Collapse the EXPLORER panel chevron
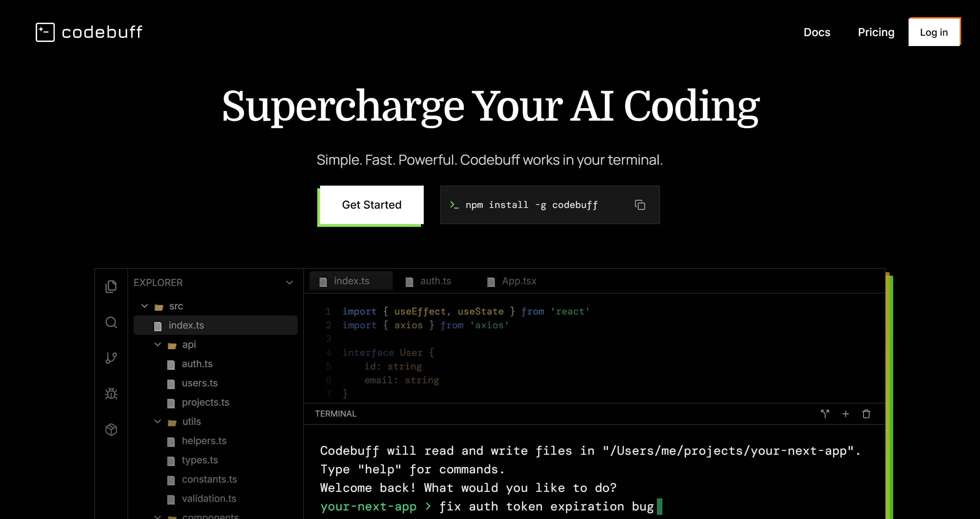The height and width of the screenshot is (519, 980). pos(289,283)
